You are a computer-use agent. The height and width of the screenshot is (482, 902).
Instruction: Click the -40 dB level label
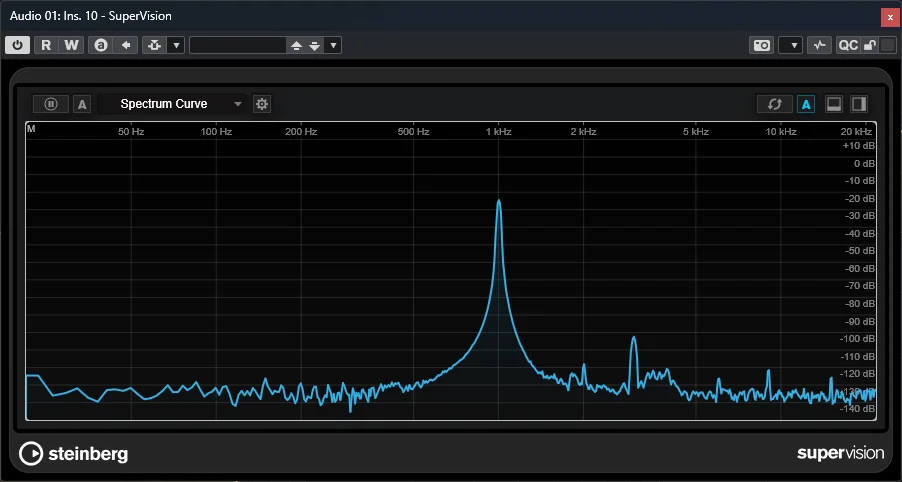point(860,234)
